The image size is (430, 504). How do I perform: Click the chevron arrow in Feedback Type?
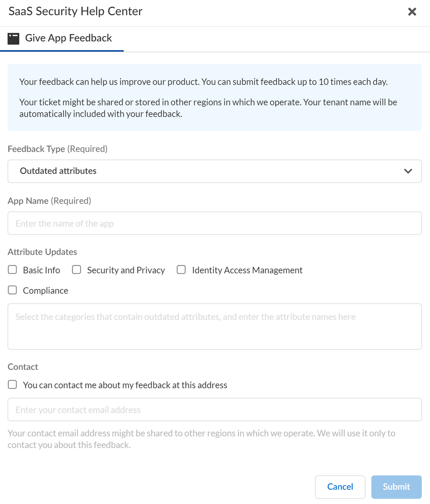pyautogui.click(x=408, y=171)
